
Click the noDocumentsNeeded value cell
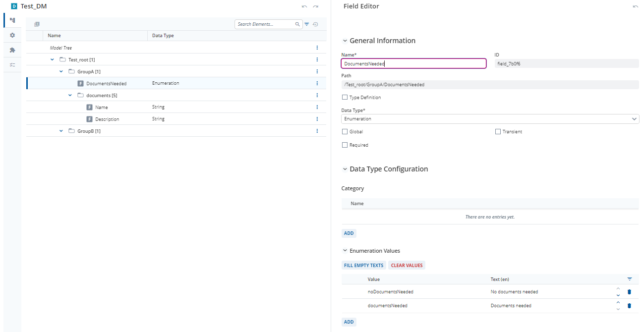tap(390, 292)
